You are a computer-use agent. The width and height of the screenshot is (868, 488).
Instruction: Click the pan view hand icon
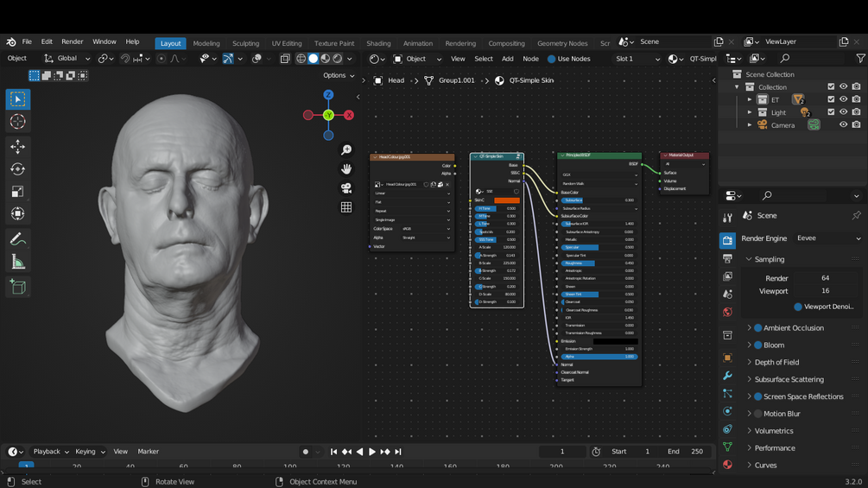[x=346, y=169]
